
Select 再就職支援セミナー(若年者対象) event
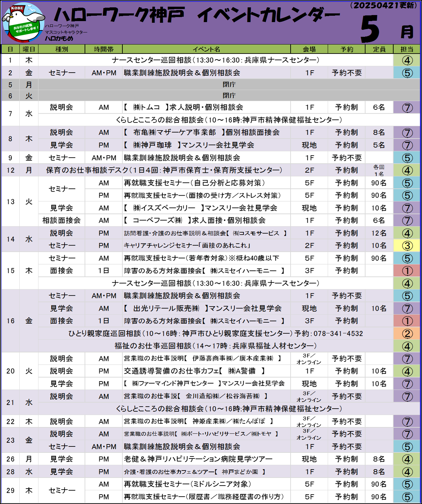pyautogui.click(x=202, y=258)
